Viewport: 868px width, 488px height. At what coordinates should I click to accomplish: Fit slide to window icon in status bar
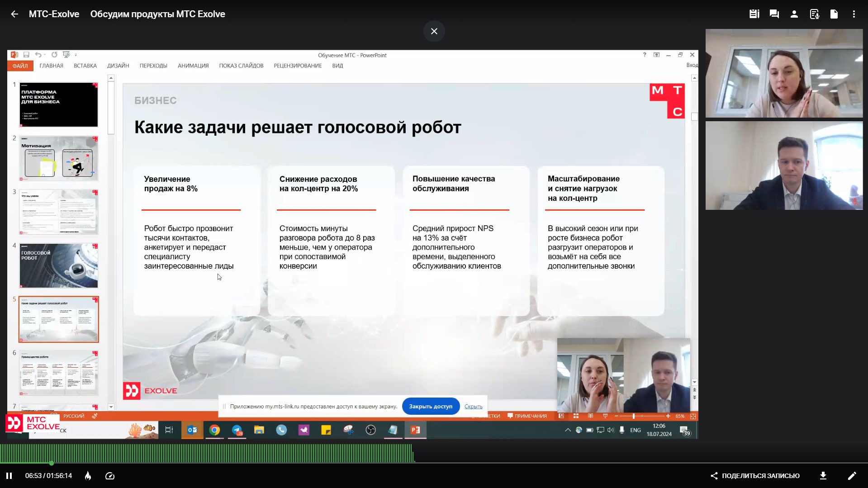(693, 416)
